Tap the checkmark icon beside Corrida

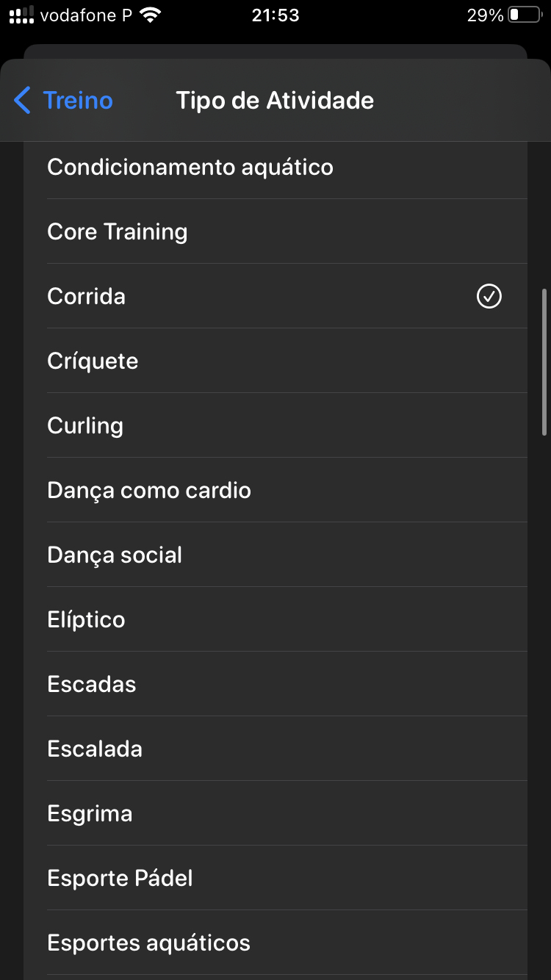(x=489, y=296)
